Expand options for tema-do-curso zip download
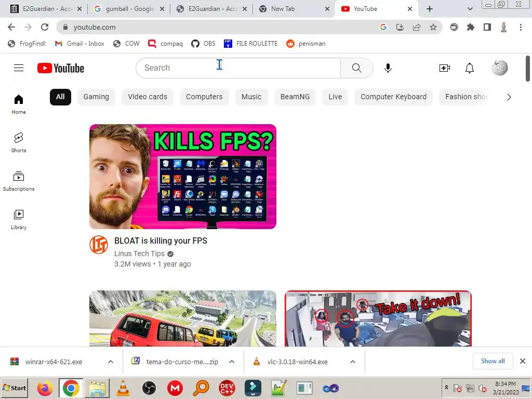 [x=232, y=362]
